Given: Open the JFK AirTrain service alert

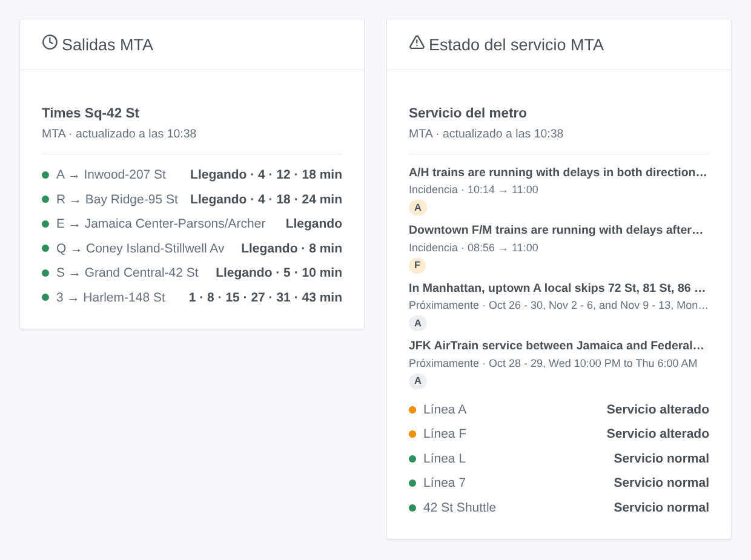Looking at the screenshot, I should point(557,346).
